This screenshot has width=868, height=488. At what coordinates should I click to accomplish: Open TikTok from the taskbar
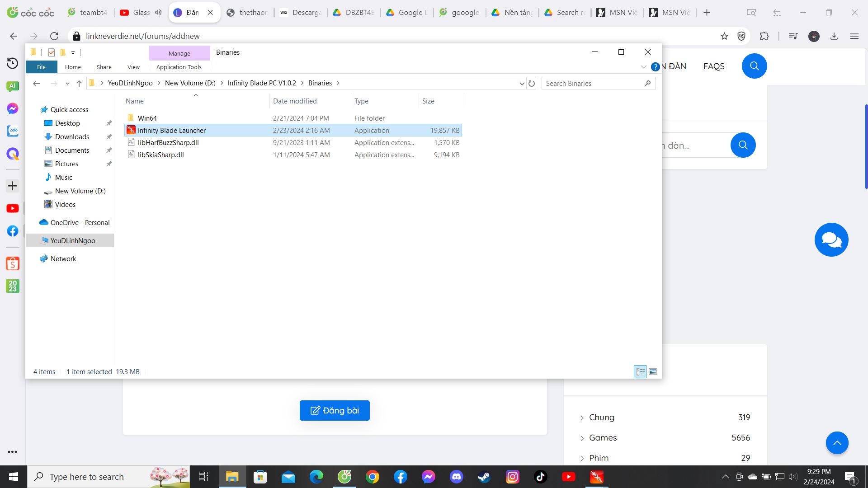[x=540, y=477]
